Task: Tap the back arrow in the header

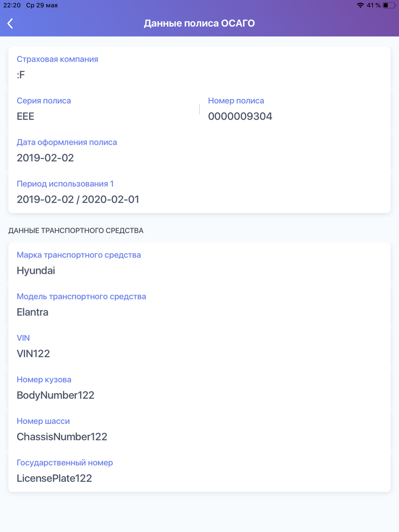Action: tap(10, 24)
